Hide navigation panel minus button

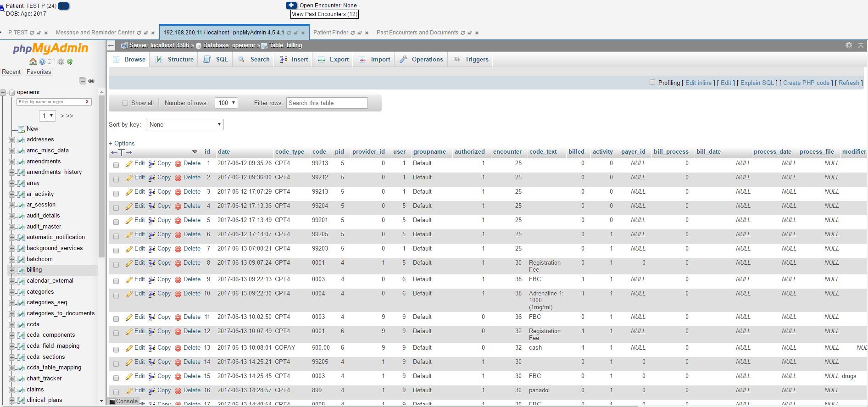click(x=111, y=45)
